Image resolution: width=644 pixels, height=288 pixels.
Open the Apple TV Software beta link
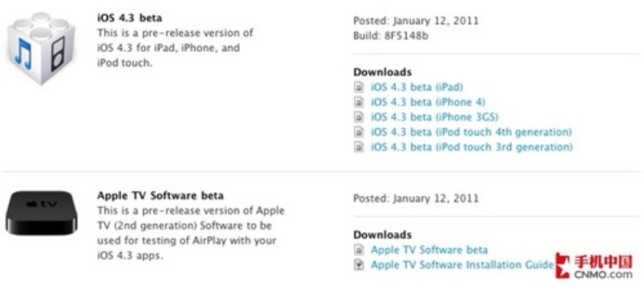coord(429,250)
